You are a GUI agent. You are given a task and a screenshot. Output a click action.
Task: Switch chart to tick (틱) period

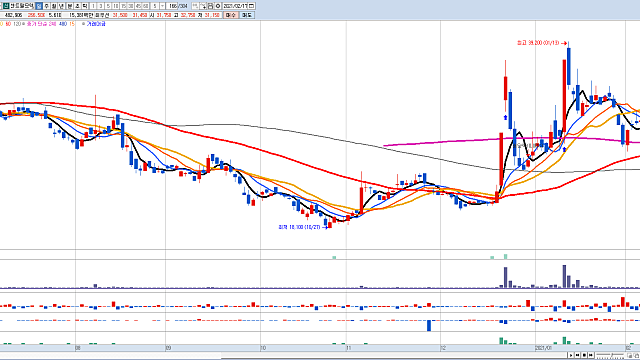click(84, 6)
